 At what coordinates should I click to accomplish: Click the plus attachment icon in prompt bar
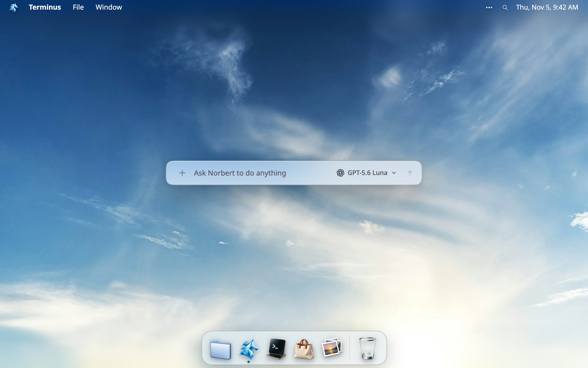pos(182,173)
